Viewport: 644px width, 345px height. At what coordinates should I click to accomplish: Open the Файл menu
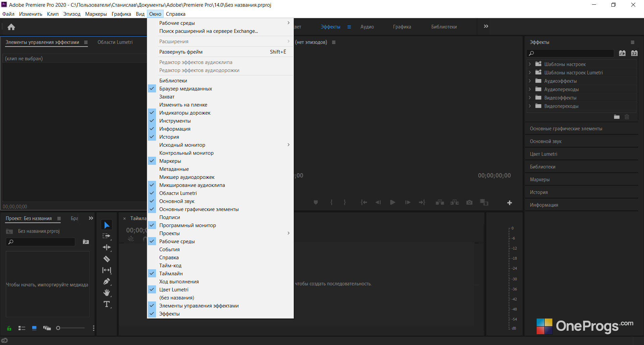coord(8,14)
